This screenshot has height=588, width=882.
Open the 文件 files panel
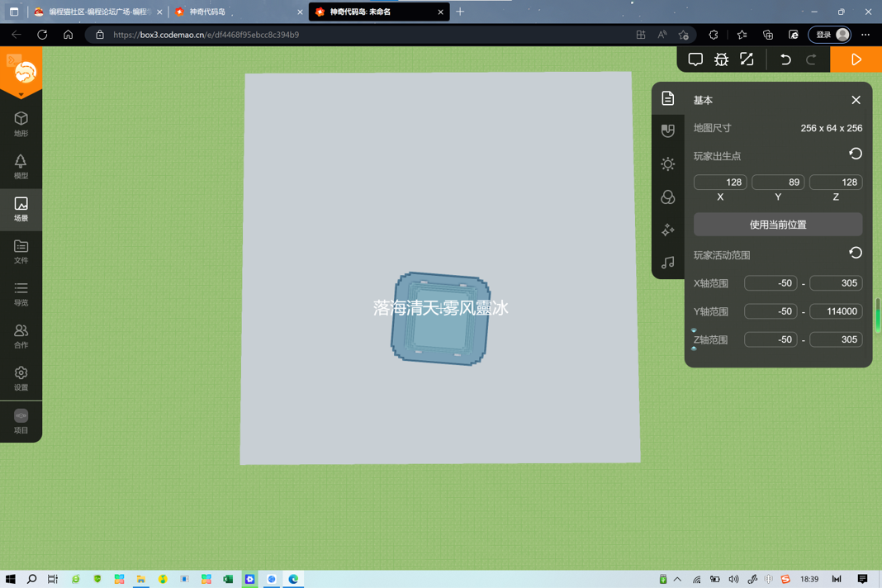point(21,252)
